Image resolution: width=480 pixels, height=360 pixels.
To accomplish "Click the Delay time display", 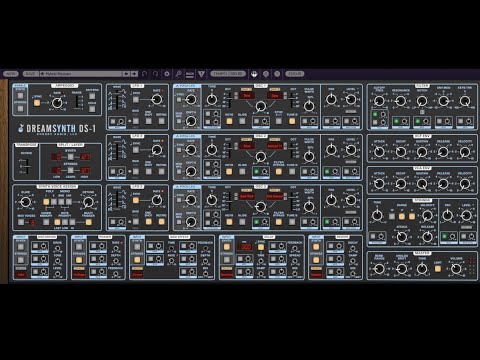I will click(245, 247).
